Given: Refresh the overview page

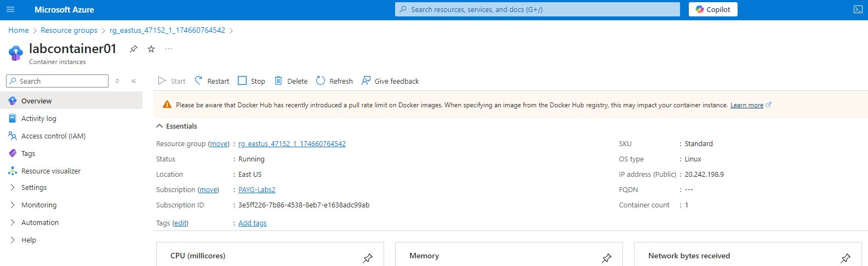Looking at the screenshot, I should tap(334, 81).
